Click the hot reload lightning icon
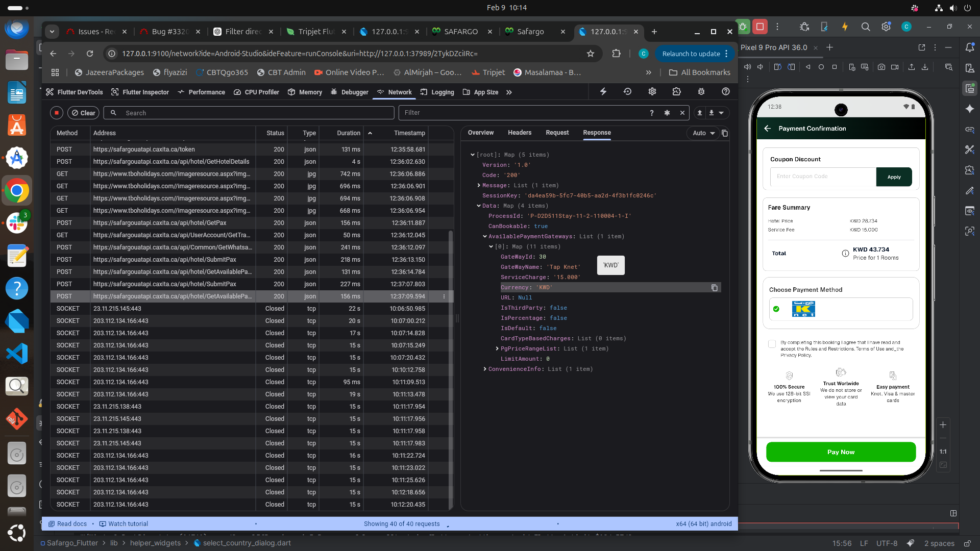Viewport: 980px width, 551px height. 603,92
